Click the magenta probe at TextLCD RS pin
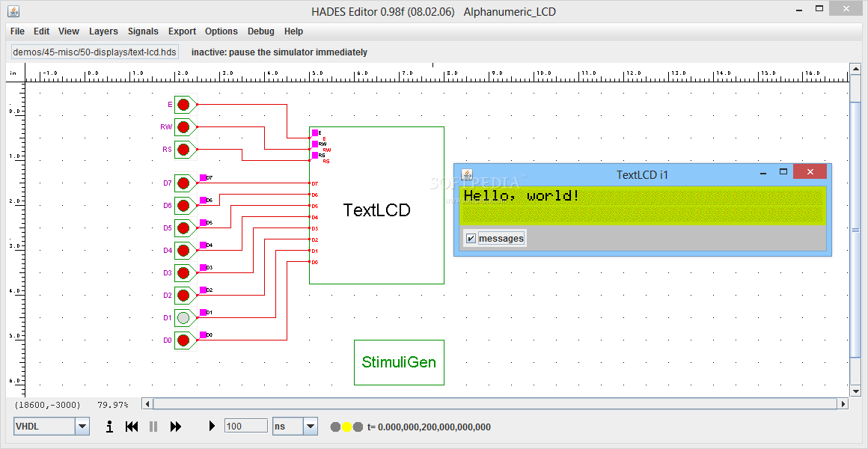 [x=315, y=156]
